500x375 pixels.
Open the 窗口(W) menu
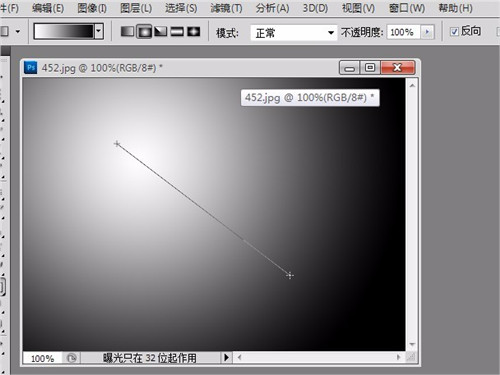(407, 8)
